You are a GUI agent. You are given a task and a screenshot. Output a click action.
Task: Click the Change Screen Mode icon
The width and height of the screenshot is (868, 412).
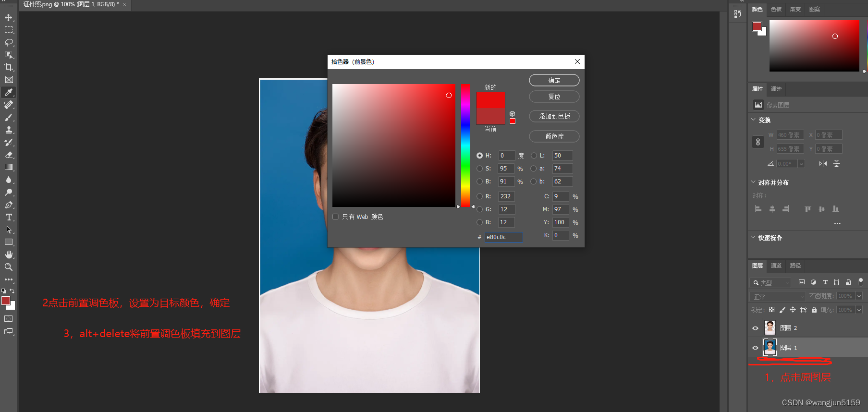click(9, 331)
